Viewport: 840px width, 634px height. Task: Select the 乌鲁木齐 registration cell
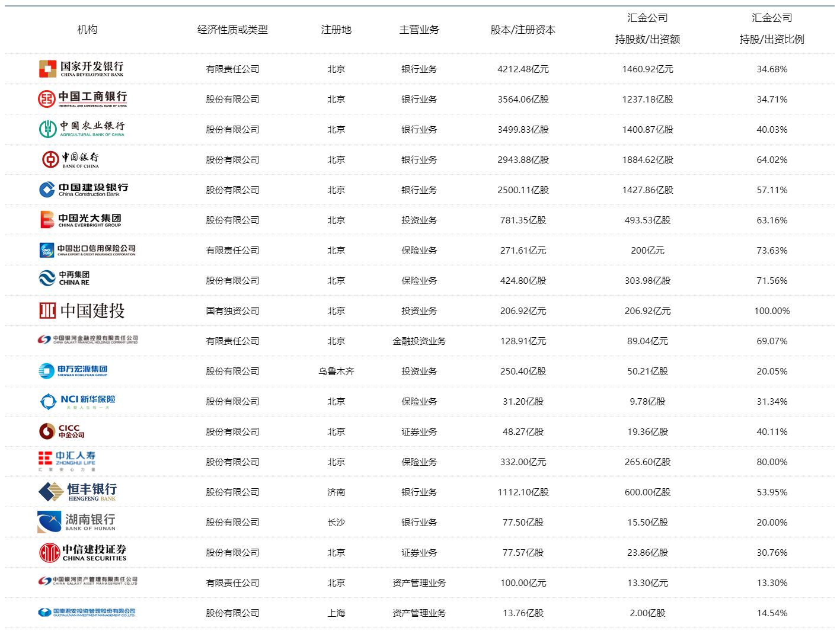336,372
